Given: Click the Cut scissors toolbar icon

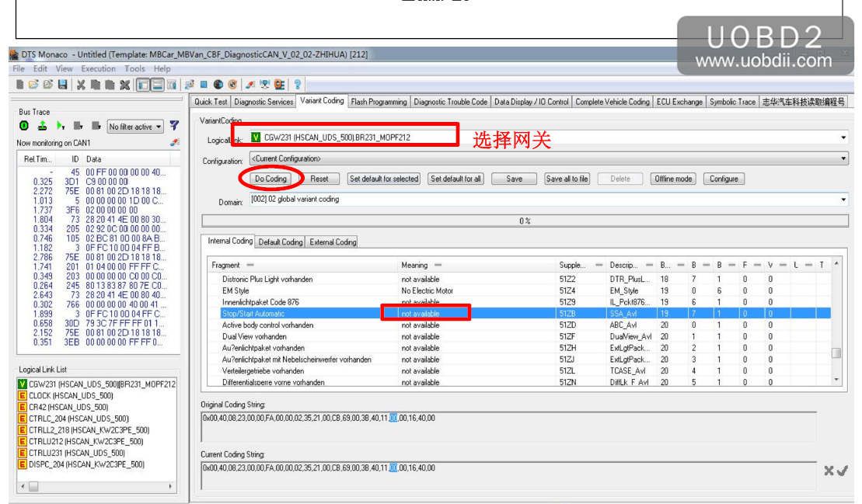Looking at the screenshot, I should 81,85.
